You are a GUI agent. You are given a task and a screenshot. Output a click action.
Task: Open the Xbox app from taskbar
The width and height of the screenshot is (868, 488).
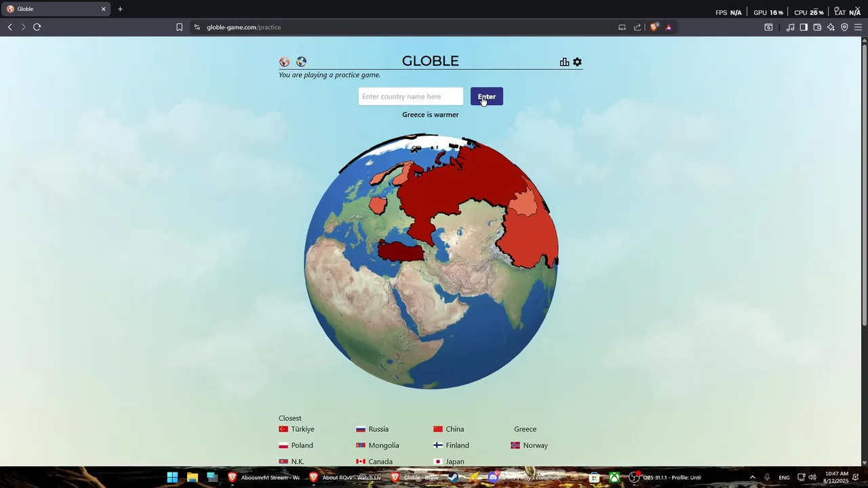[x=614, y=477]
